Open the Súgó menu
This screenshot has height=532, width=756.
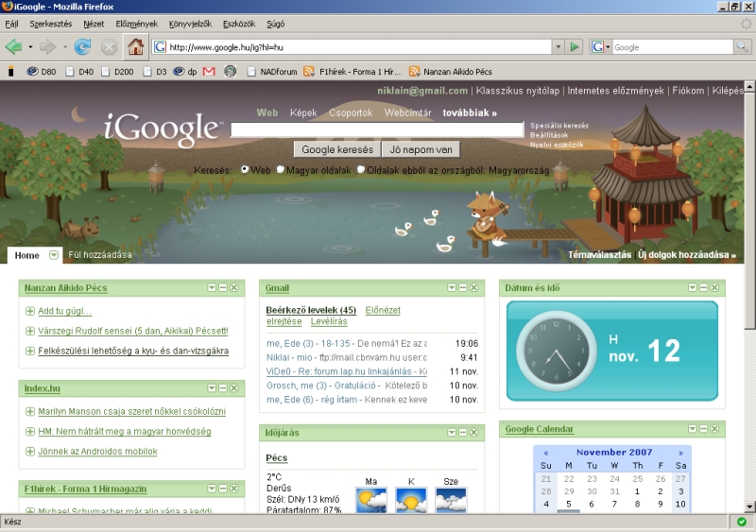(x=276, y=24)
